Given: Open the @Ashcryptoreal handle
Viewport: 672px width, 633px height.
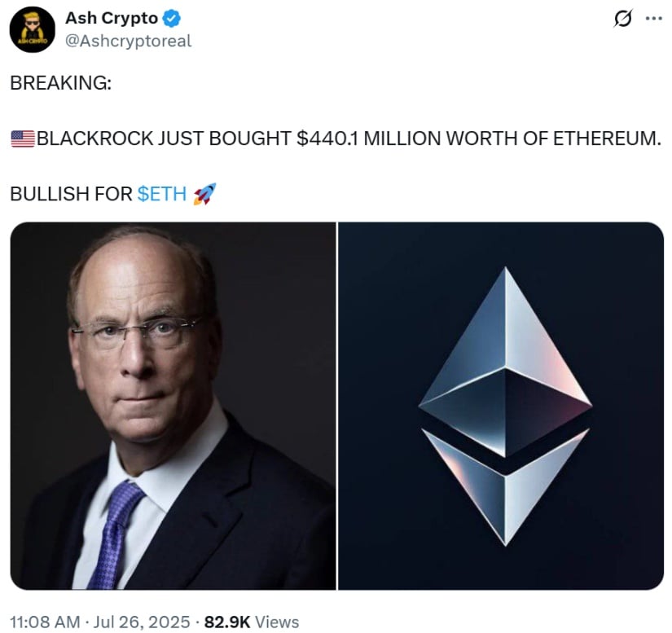Looking at the screenshot, I should pos(128,42).
